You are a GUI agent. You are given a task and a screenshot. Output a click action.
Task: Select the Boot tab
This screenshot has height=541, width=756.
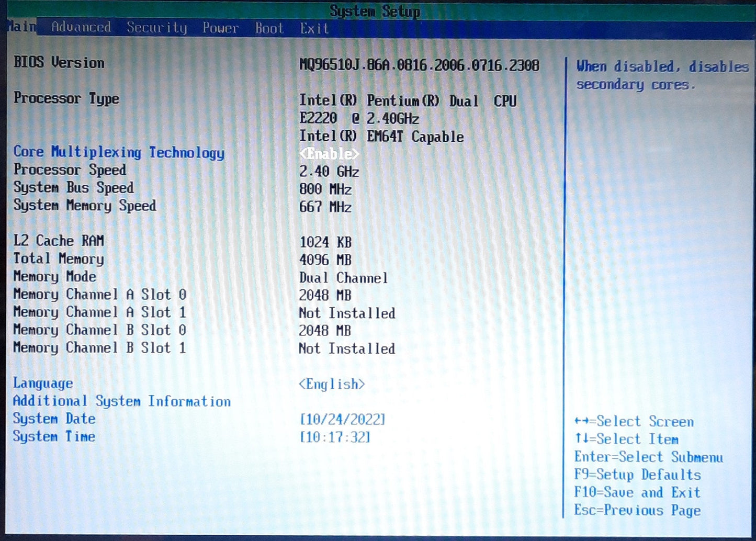tap(269, 28)
